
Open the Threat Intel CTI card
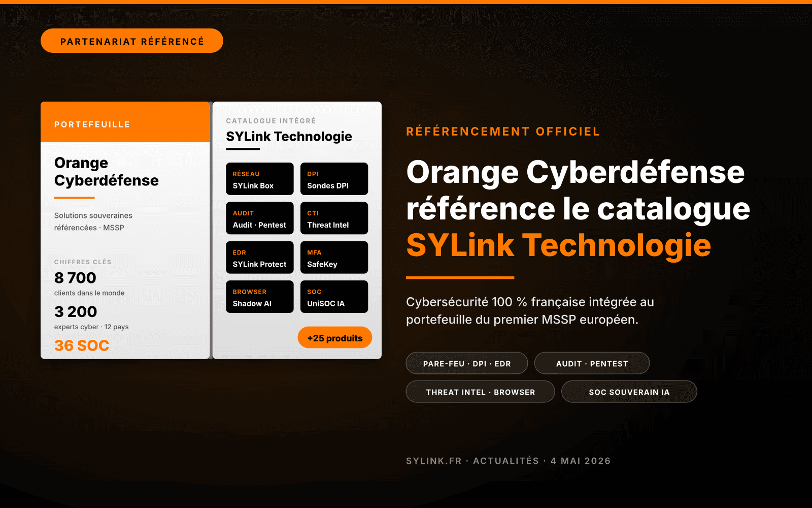point(334,218)
